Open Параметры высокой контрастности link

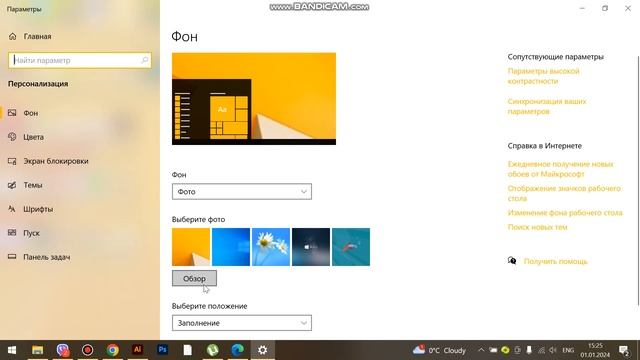pyautogui.click(x=543, y=76)
